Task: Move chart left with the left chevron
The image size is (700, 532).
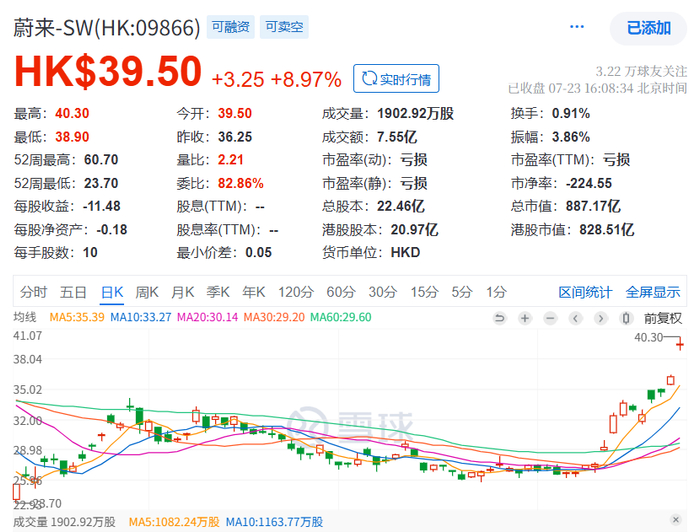Action: pos(575,318)
